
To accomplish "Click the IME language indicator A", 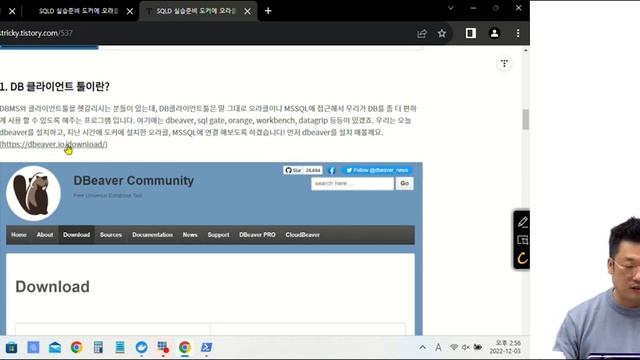I will tap(438, 347).
